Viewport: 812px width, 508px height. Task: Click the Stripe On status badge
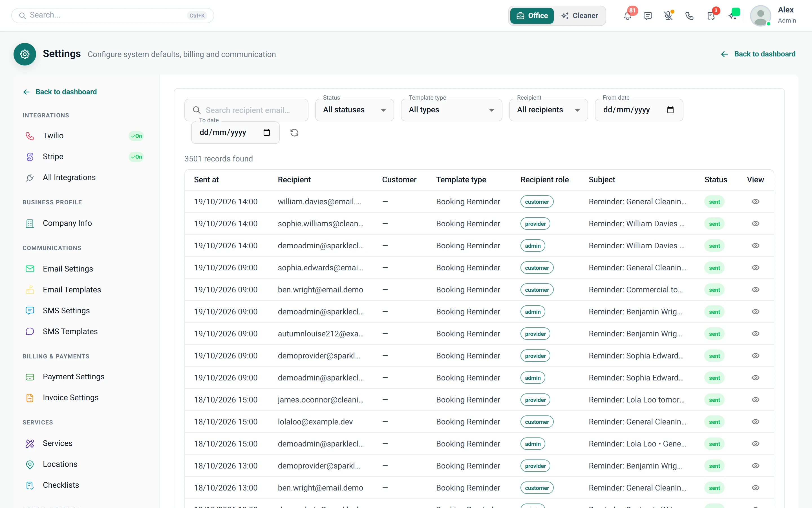point(136,157)
